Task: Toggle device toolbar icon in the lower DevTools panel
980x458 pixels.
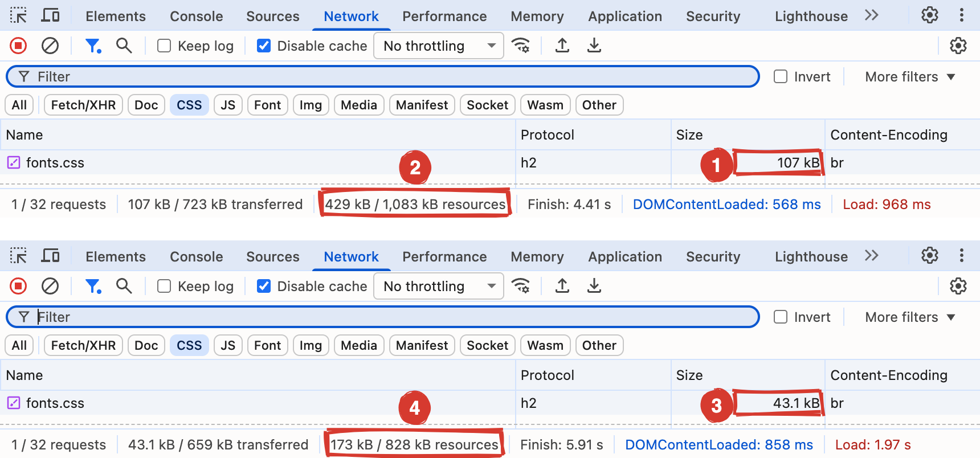Action: (50, 256)
